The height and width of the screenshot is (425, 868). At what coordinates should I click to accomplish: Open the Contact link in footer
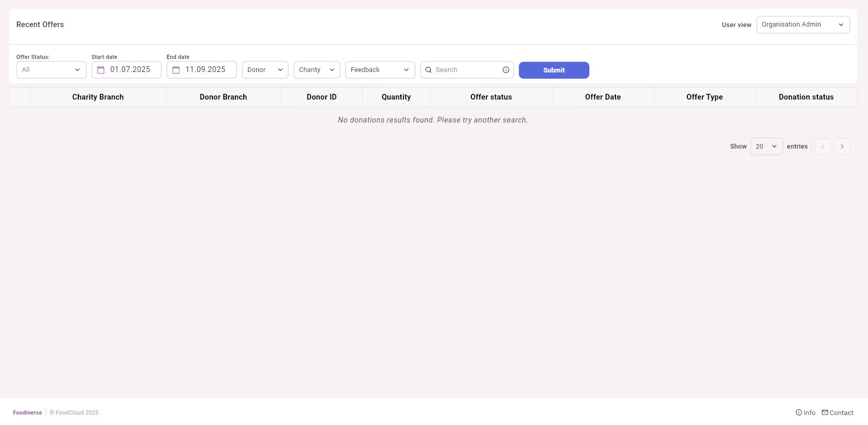pyautogui.click(x=837, y=412)
